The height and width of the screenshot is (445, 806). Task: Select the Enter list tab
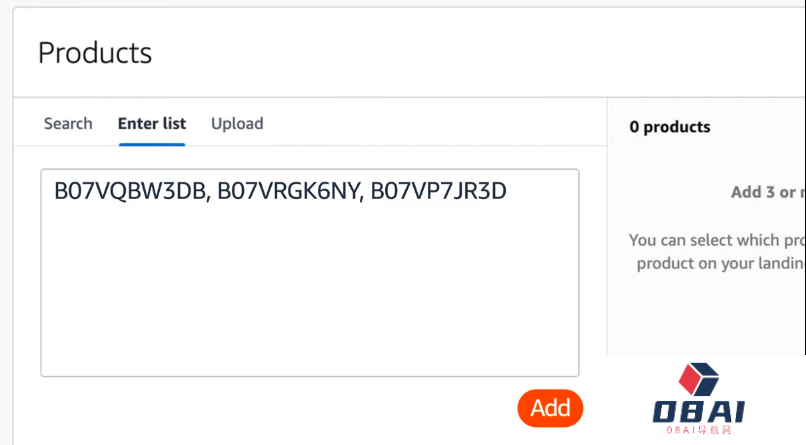pyautogui.click(x=152, y=124)
